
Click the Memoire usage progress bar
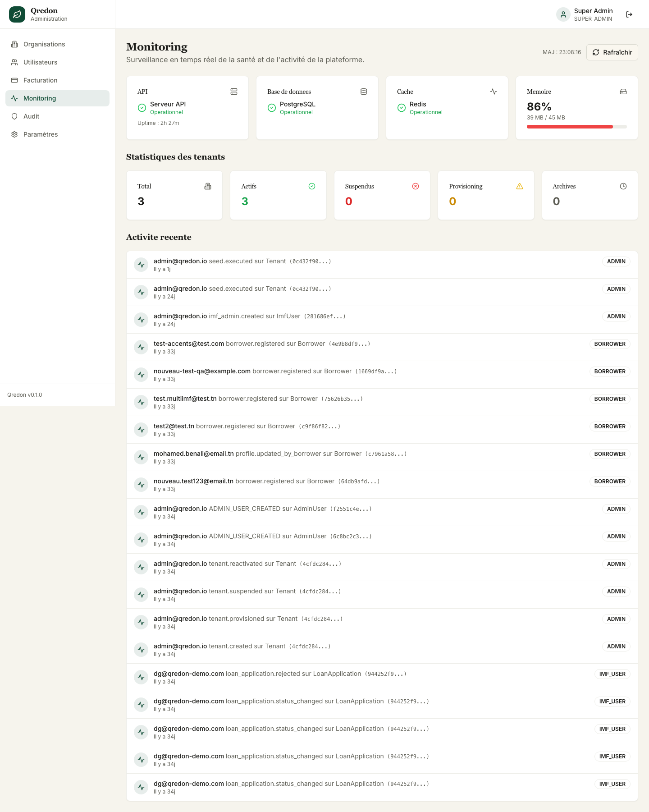(x=577, y=127)
